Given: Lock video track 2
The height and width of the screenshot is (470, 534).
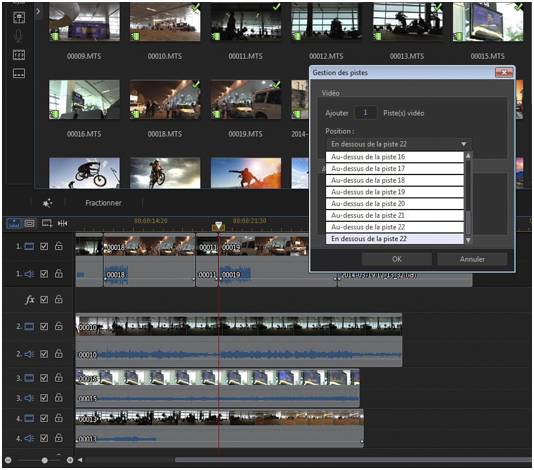Looking at the screenshot, I should coord(59,326).
